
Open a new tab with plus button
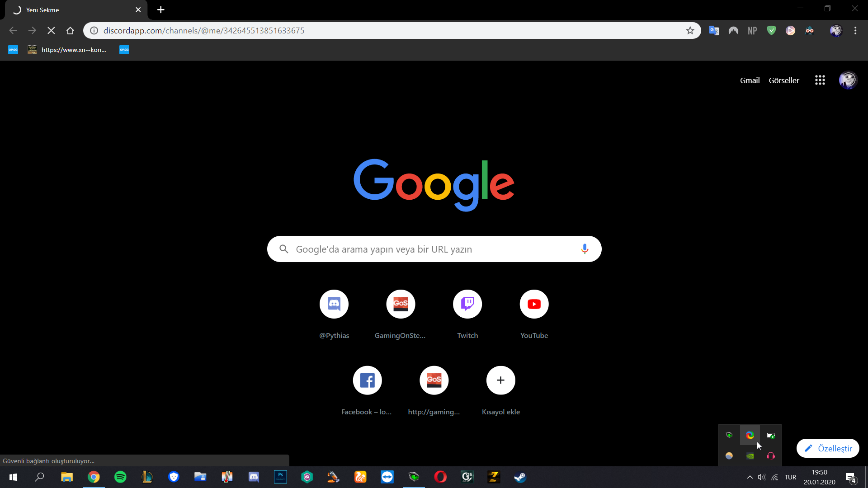pyautogui.click(x=160, y=10)
